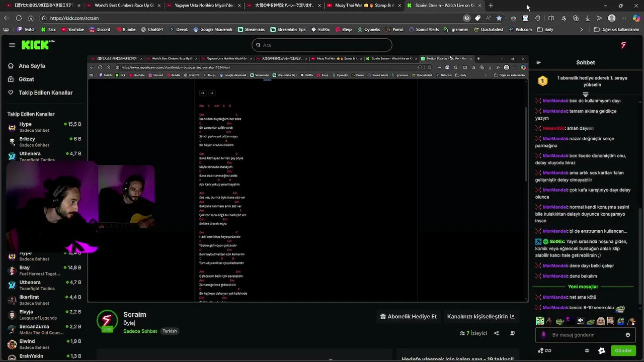Click the splat badge icon beside Gönder

pos(602,350)
